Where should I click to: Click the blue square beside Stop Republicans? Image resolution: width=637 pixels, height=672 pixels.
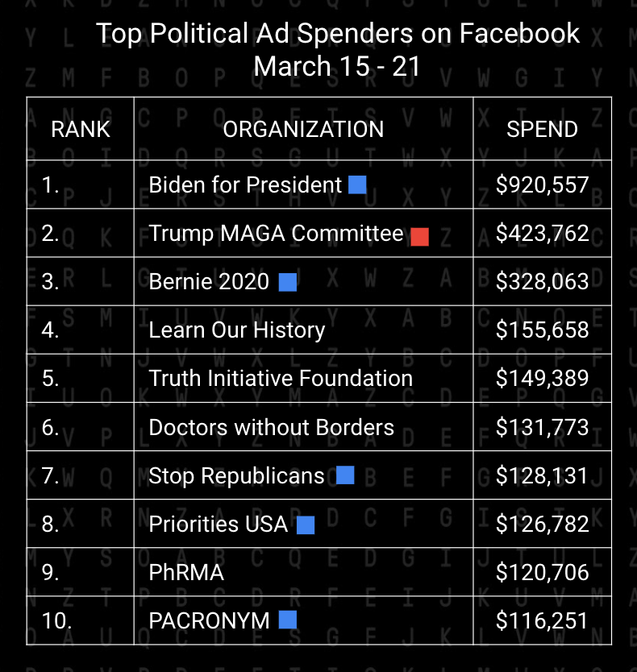pos(345,475)
